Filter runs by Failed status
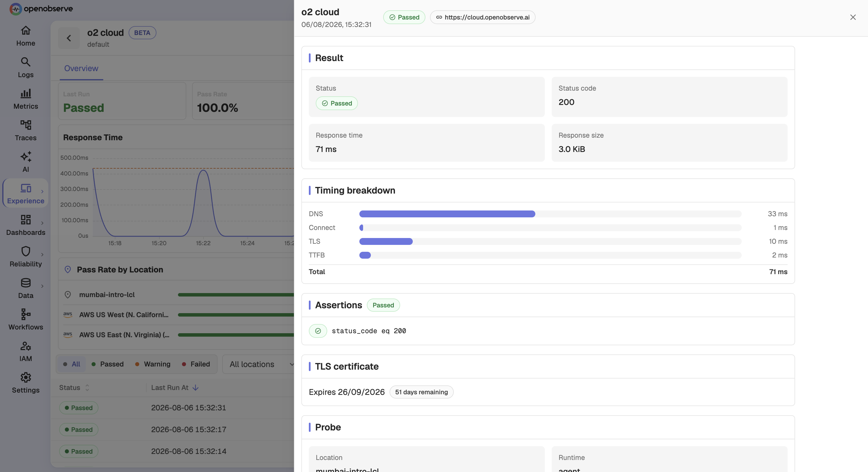Viewport: 868px width, 472px height. [x=196, y=364]
